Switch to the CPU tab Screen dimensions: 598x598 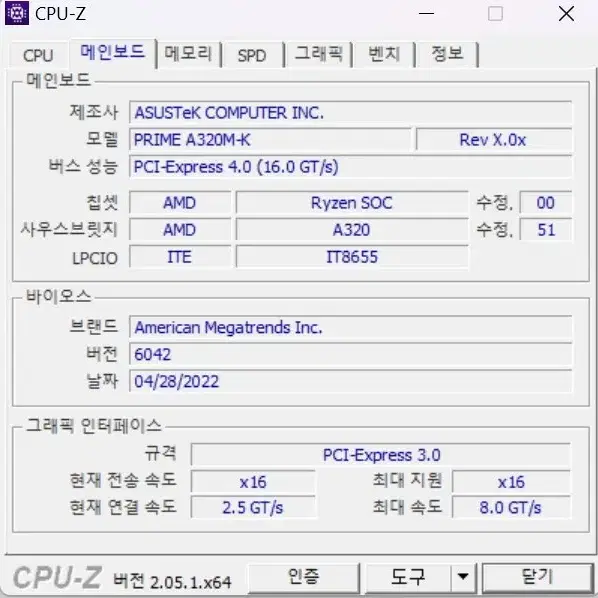pos(38,56)
